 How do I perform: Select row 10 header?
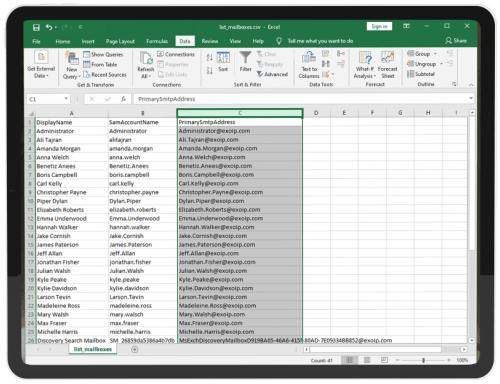click(31, 201)
